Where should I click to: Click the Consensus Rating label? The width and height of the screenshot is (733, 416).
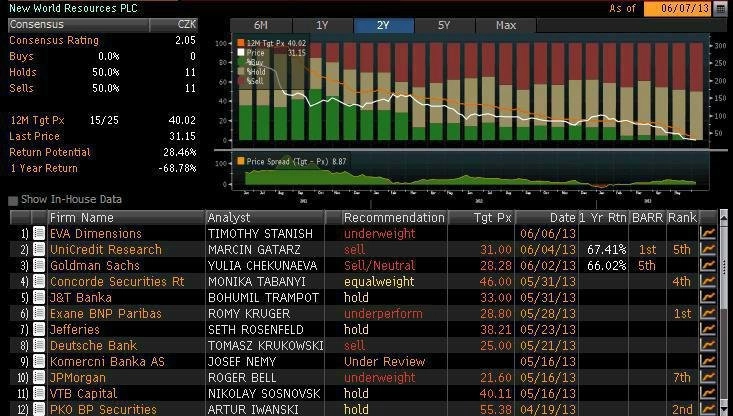(54, 40)
